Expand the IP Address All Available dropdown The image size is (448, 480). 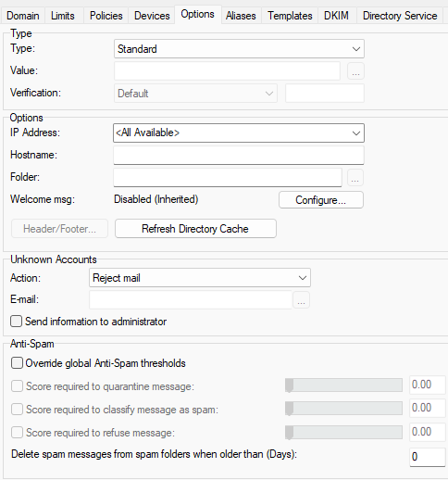[239, 133]
